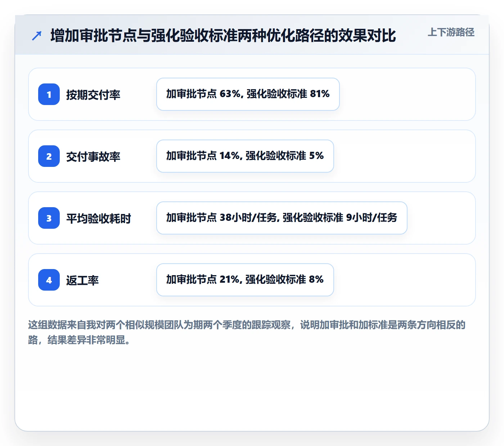Viewport: 504px width, 446px height.
Task: Click the number 4 badge for 返工率
Action: pos(49,280)
